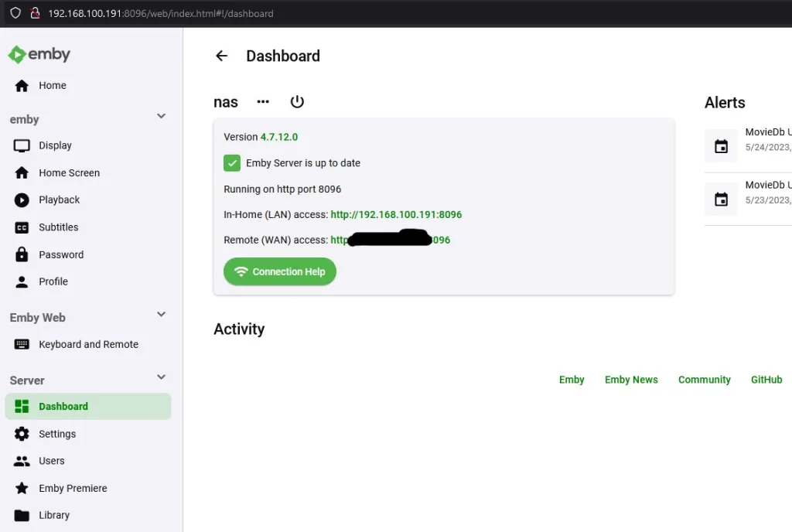Click the browser address bar URL
The width and height of the screenshot is (792, 532).
[161, 14]
